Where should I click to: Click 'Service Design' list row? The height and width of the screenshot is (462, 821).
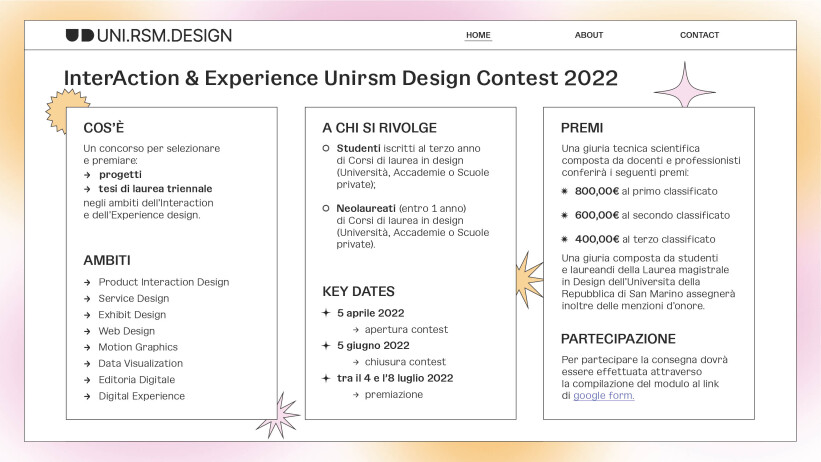coord(126,298)
